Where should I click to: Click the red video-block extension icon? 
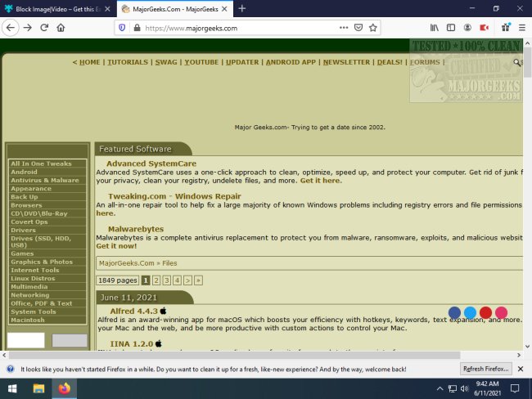484,28
